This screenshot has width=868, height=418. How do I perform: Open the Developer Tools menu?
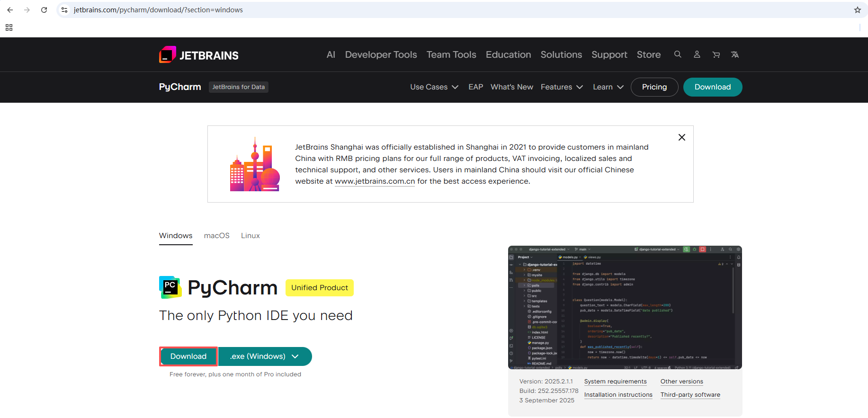coord(381,54)
